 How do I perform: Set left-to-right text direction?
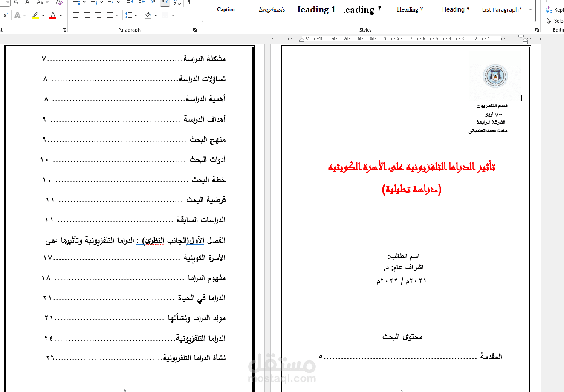pyautogui.click(x=154, y=3)
